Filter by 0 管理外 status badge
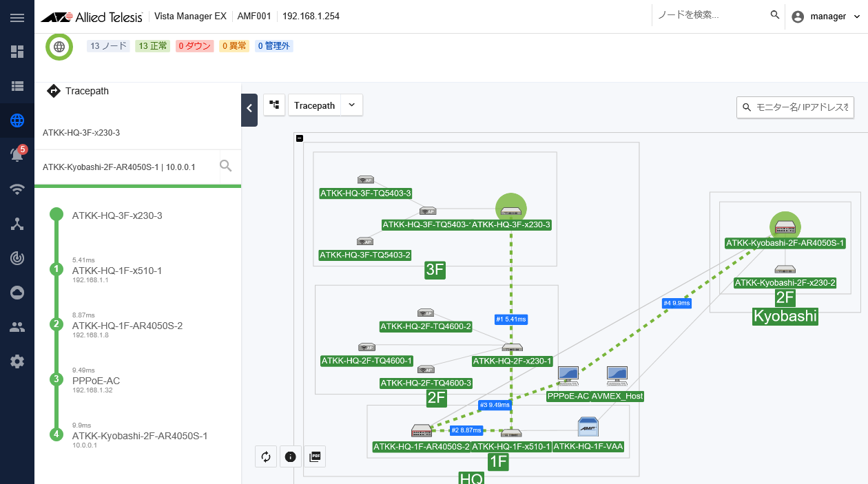The width and height of the screenshot is (868, 484). coord(273,46)
